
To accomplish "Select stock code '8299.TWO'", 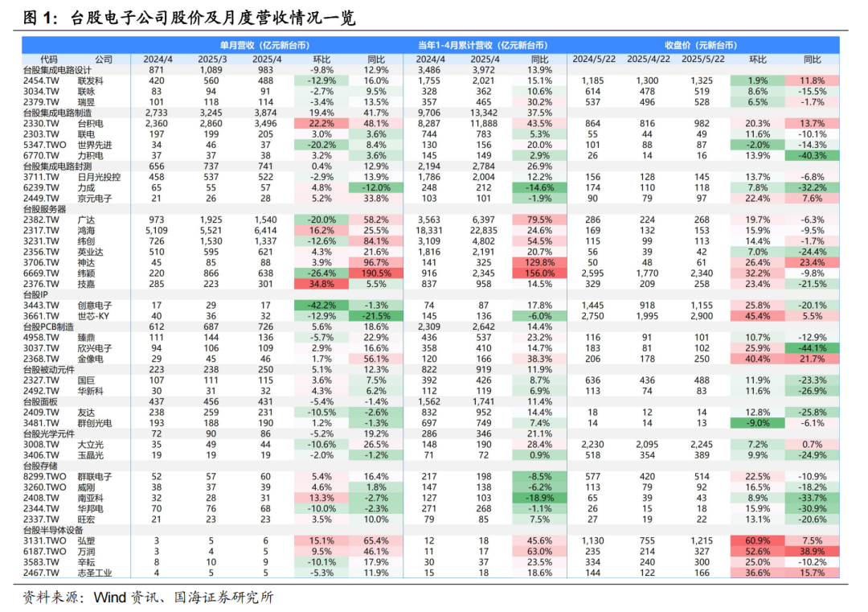I will (45, 477).
